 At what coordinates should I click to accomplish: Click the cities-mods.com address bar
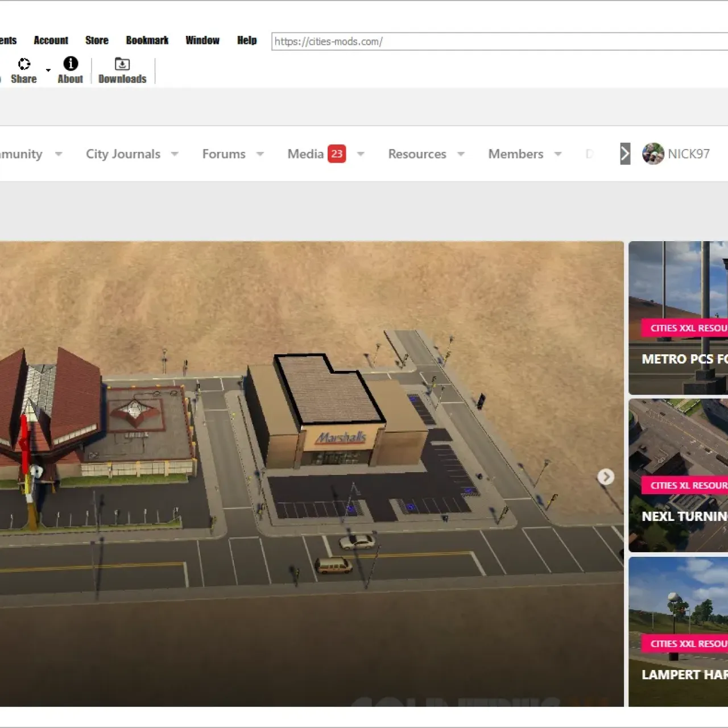(499, 42)
